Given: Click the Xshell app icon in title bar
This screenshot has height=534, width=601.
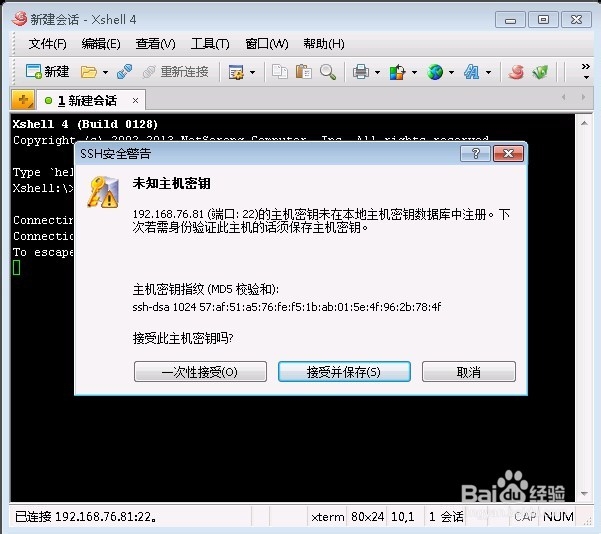Looking at the screenshot, I should click(x=19, y=18).
